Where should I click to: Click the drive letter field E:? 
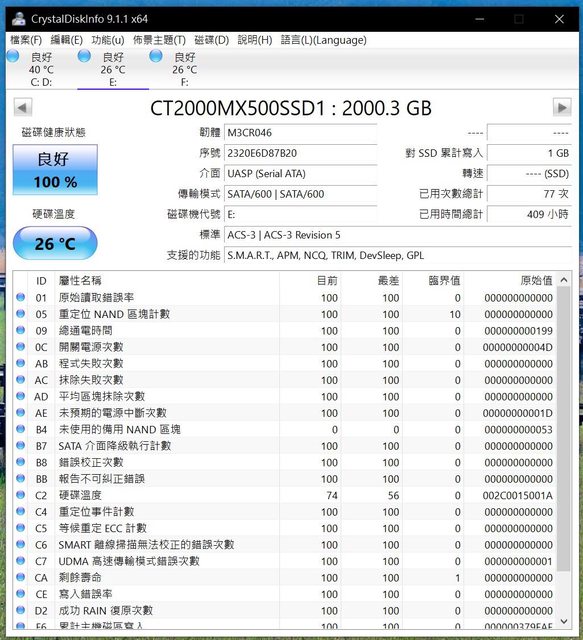coord(300,214)
